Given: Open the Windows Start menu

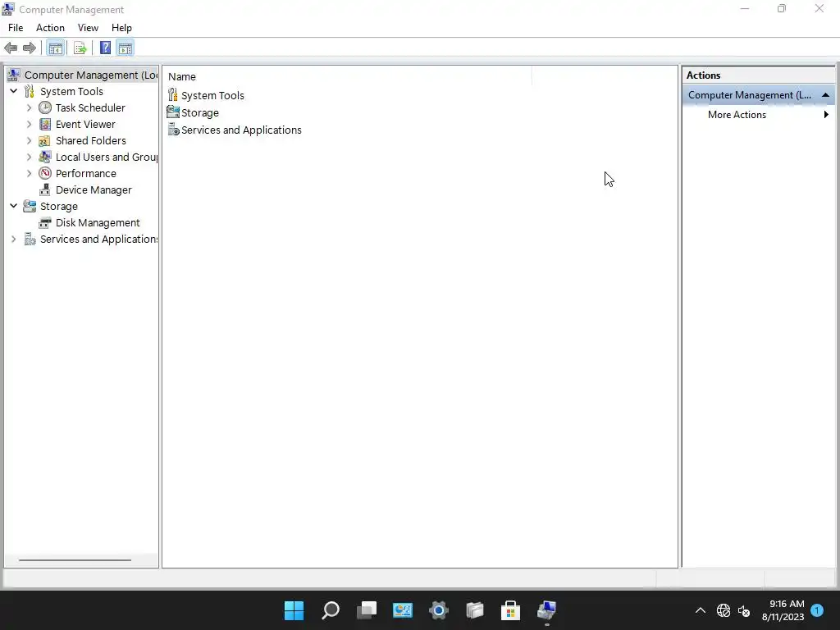Looking at the screenshot, I should pos(294,610).
